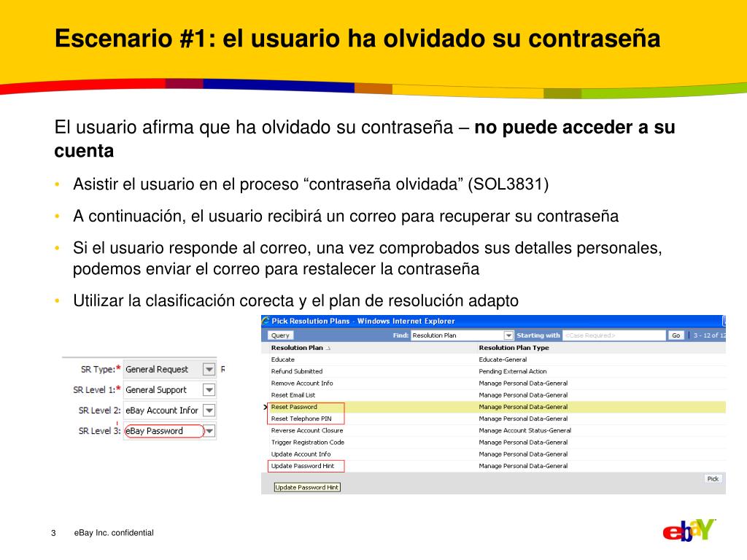The image size is (747, 560).
Task: Click the Update Password Hint tooltip box
Action: coord(307,487)
